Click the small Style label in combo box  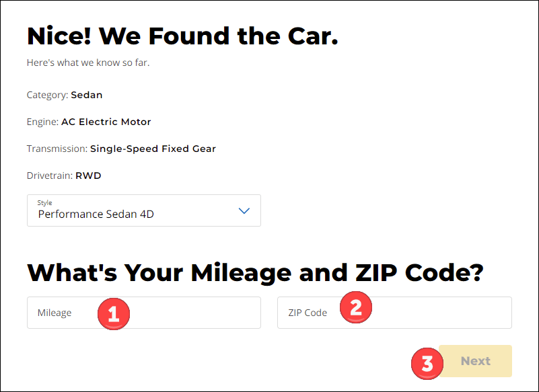[44, 202]
